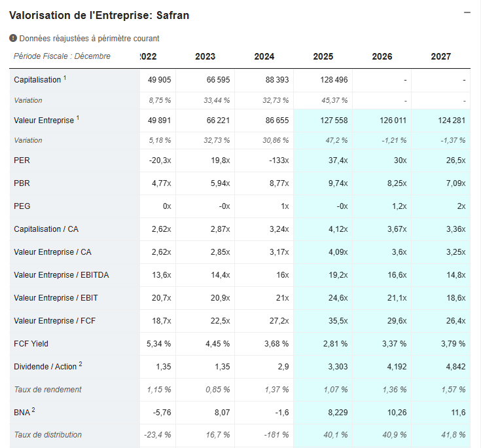Viewport: 481px width, 448px height.
Task: Collapse the Valorisation de l'Entreprise panel
Action: (467, 12)
